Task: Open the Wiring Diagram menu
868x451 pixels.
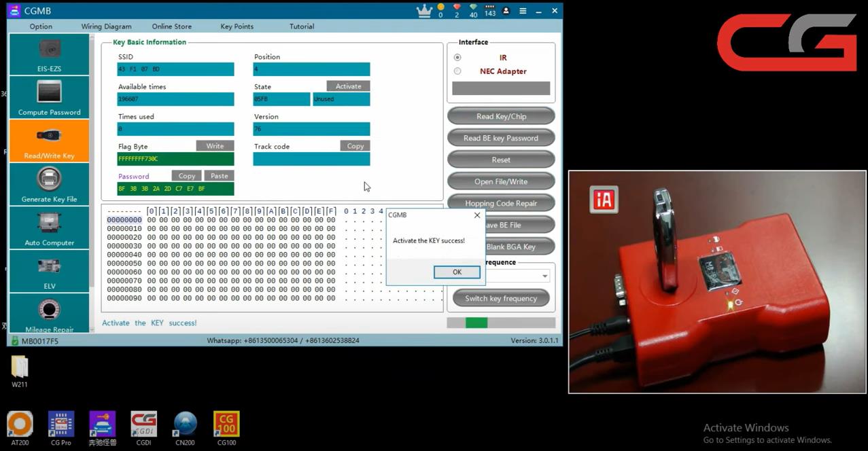Action: point(107,26)
